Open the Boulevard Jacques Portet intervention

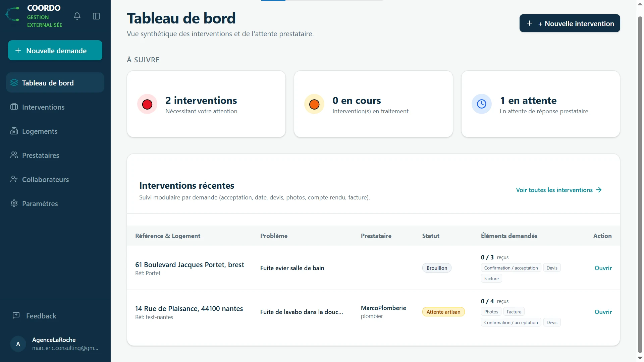pos(603,268)
